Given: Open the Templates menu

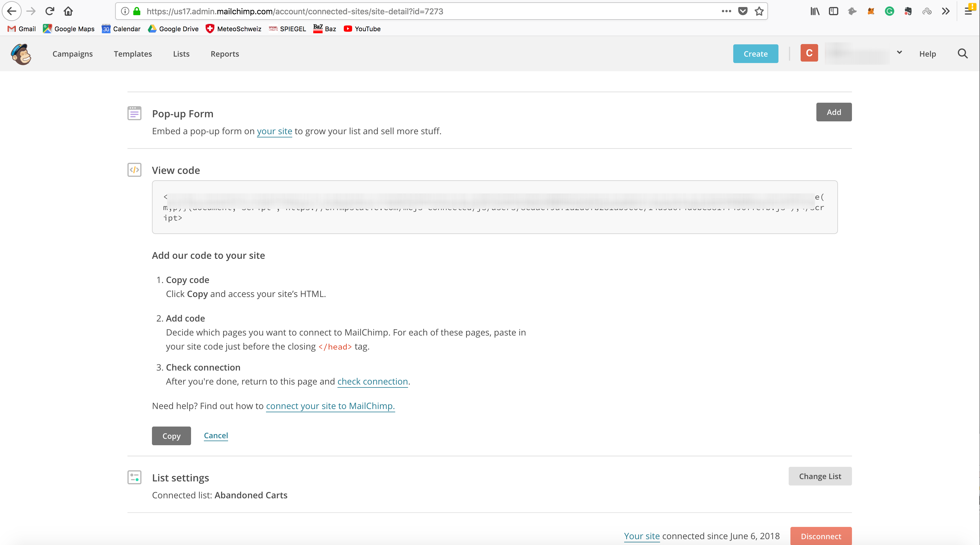Looking at the screenshot, I should [133, 54].
